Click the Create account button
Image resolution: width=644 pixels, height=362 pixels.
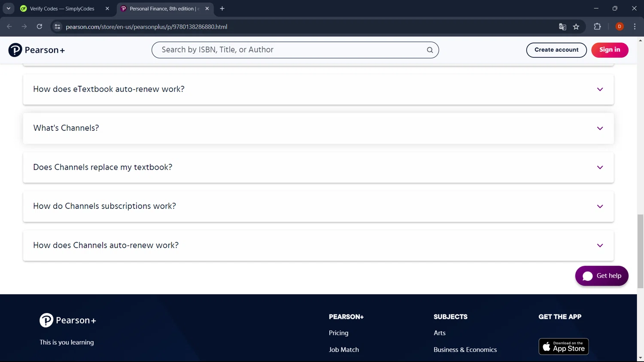556,50
